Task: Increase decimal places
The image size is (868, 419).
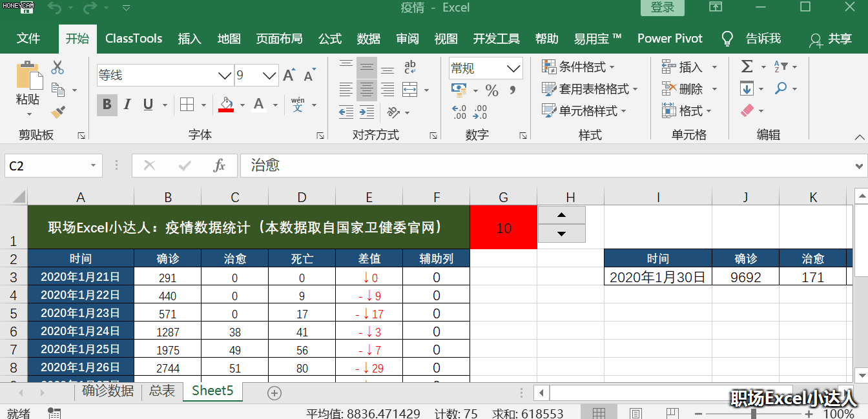Action: tap(459, 112)
